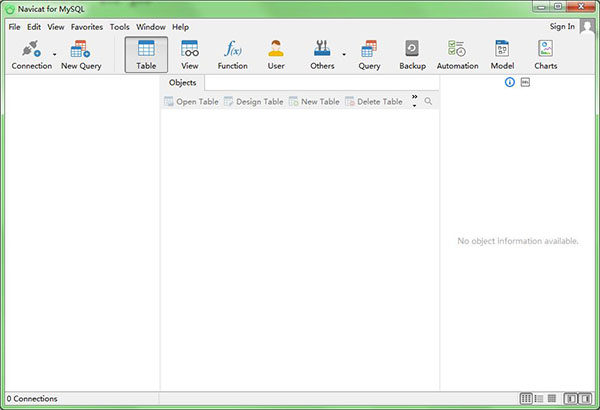
Task: Open the Tools menu
Action: (x=119, y=27)
